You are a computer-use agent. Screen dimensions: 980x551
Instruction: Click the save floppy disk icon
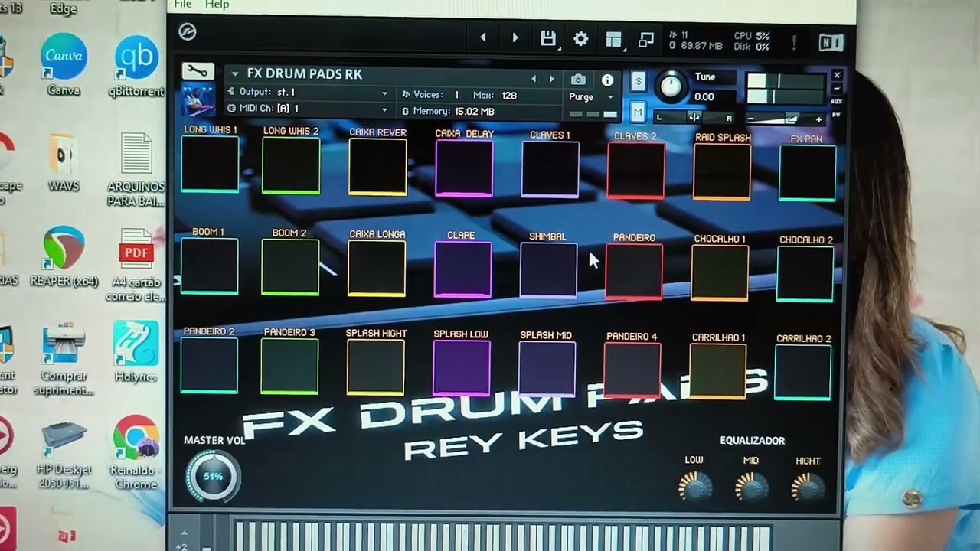(x=547, y=38)
